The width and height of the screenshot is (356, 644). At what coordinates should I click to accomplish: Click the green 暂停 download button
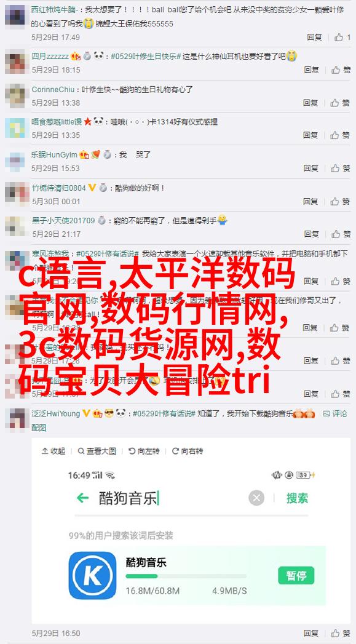[x=296, y=575]
